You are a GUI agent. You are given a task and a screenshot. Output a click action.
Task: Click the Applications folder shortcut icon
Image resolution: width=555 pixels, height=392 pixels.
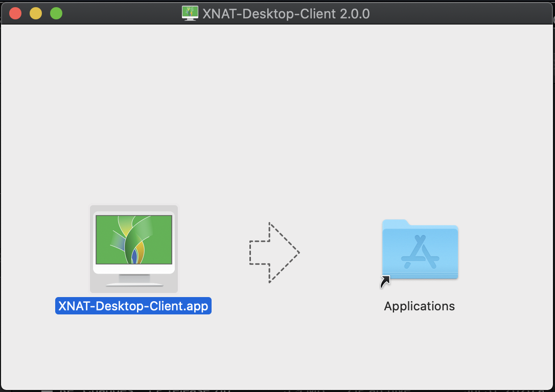click(x=420, y=250)
